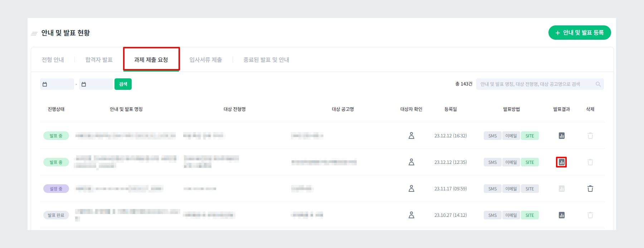Open the start date calendar picker
This screenshot has height=248, width=644.
[45, 84]
